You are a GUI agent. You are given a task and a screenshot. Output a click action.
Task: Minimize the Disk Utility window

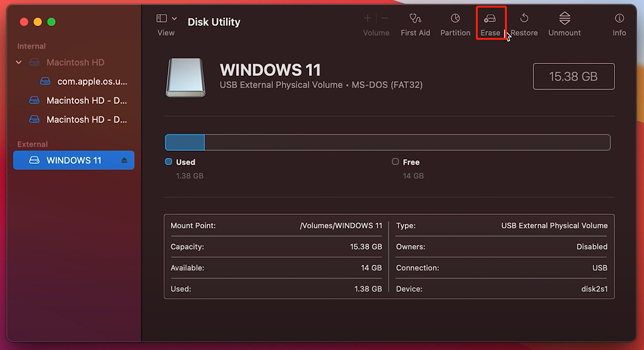[x=37, y=21]
